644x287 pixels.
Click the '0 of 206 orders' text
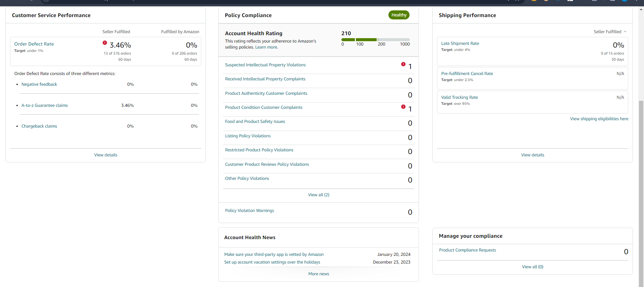point(184,54)
